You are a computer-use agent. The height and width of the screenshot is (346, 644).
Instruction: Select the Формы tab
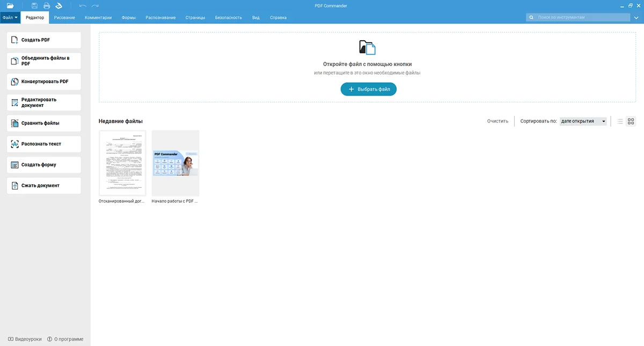[x=129, y=17]
